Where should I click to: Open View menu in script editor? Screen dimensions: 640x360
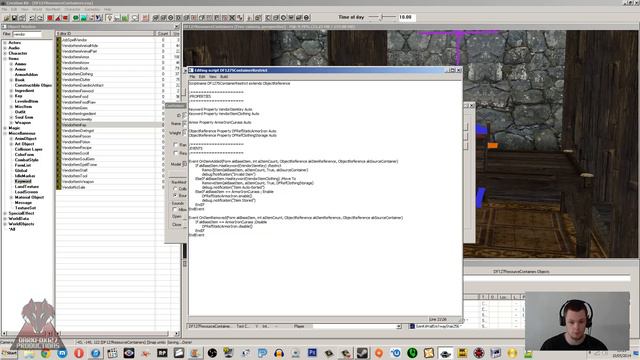(x=213, y=77)
